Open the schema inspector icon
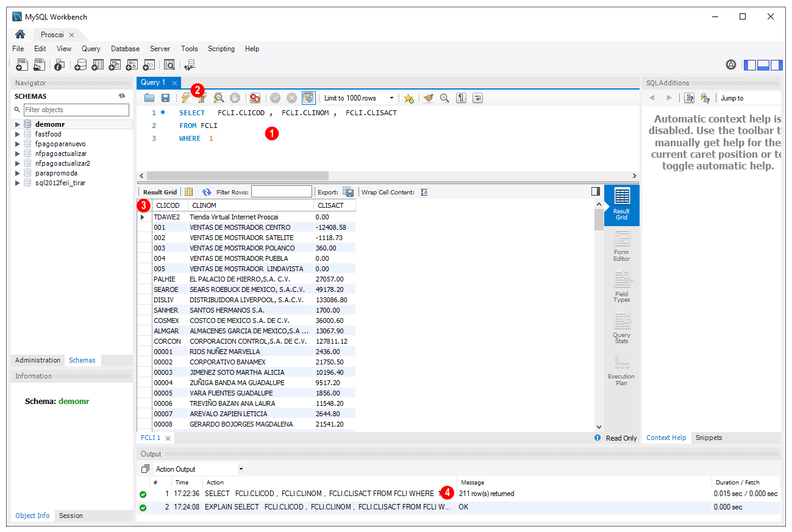 click(60, 65)
